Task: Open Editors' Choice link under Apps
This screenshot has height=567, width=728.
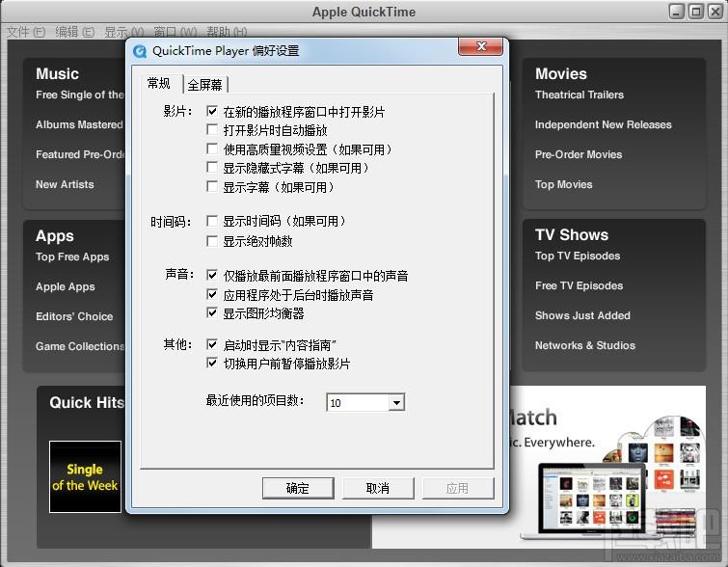Action: [74, 316]
